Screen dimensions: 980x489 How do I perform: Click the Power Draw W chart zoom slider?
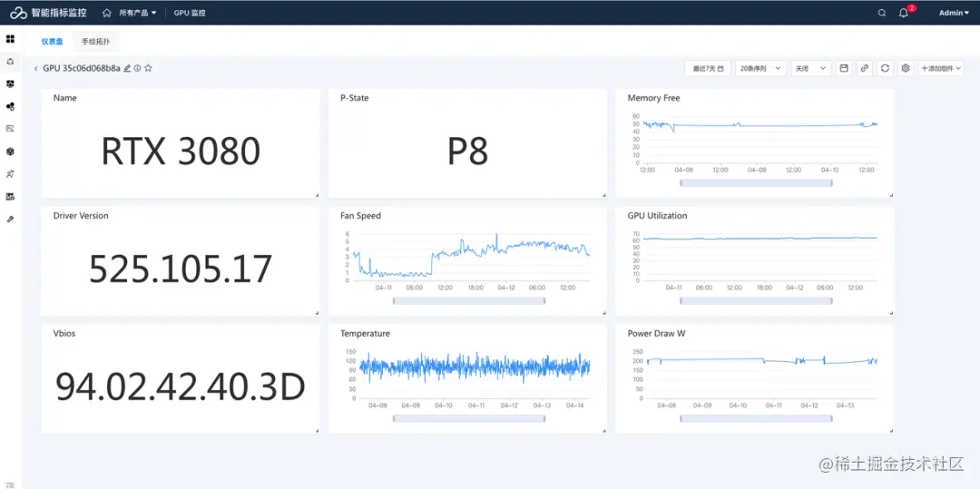point(756,418)
